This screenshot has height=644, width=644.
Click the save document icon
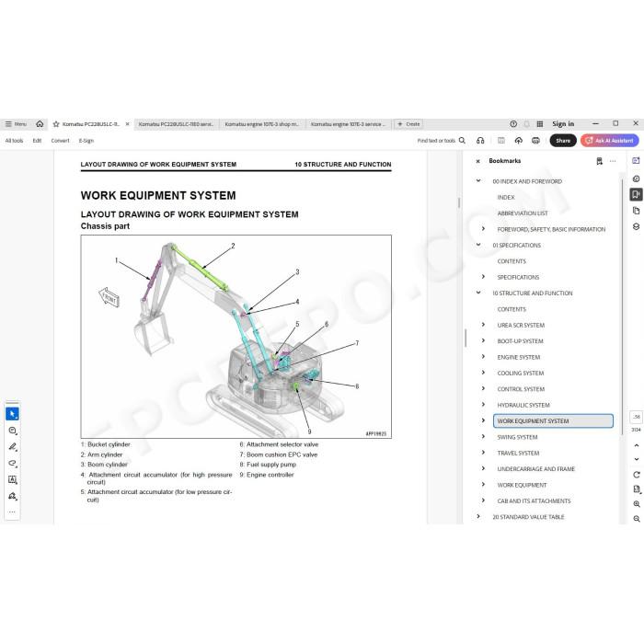click(x=501, y=141)
